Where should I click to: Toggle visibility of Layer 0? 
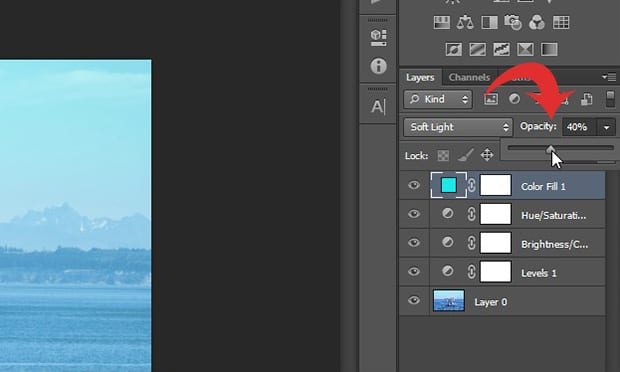(x=414, y=300)
